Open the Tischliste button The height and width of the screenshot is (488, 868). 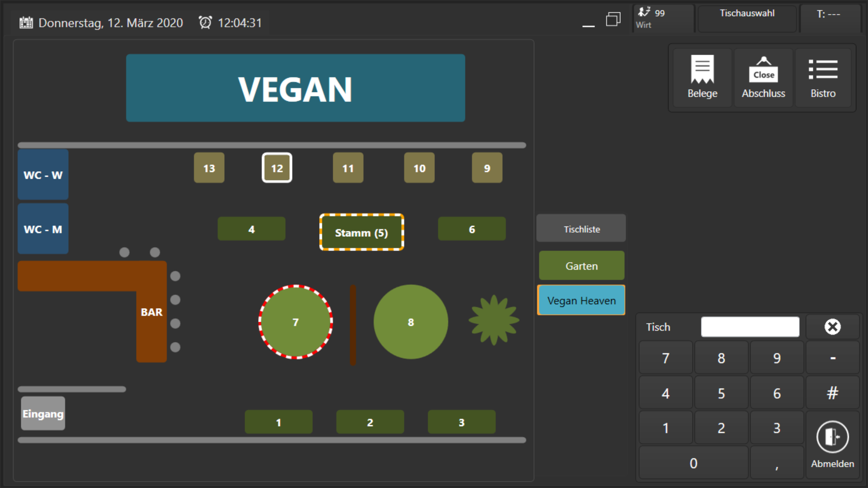581,229
